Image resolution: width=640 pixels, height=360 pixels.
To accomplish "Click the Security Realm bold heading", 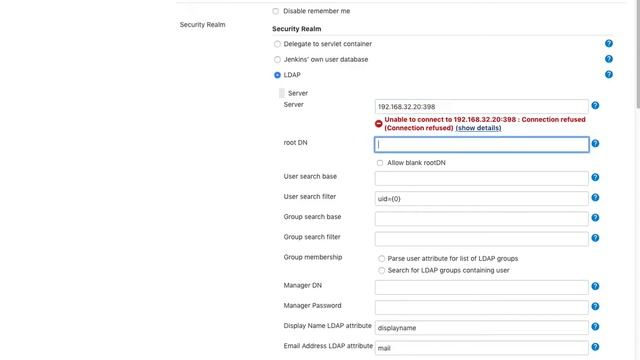I will pyautogui.click(x=297, y=29).
